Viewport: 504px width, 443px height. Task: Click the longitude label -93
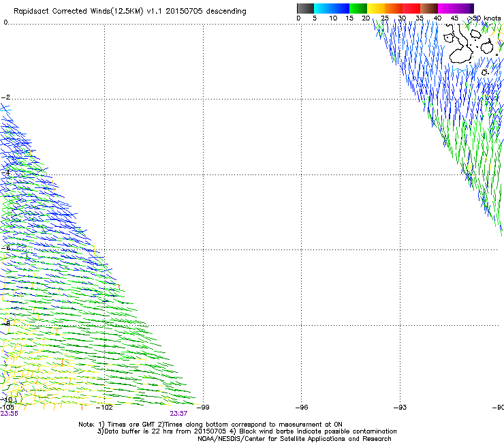[400, 408]
